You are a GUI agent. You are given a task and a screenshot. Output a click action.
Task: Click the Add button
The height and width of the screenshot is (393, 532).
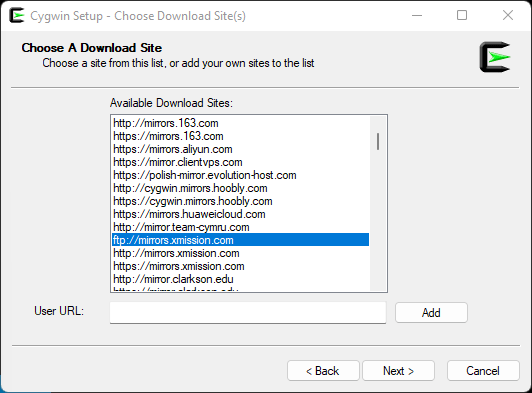point(431,313)
